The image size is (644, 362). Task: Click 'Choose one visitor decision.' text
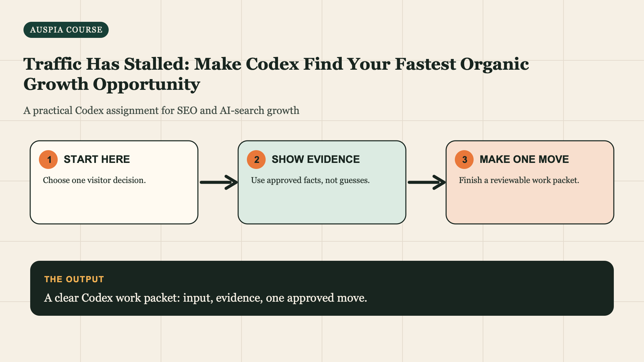click(x=94, y=180)
